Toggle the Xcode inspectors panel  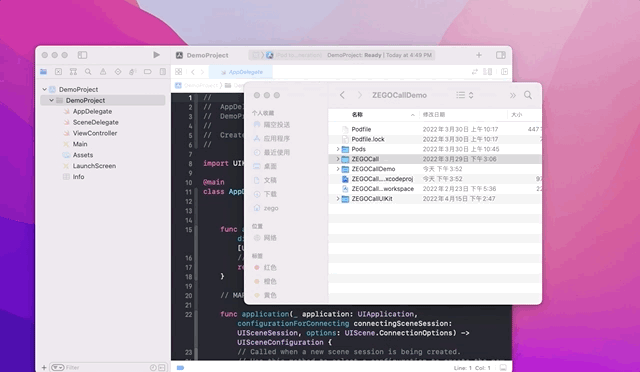coord(501,55)
